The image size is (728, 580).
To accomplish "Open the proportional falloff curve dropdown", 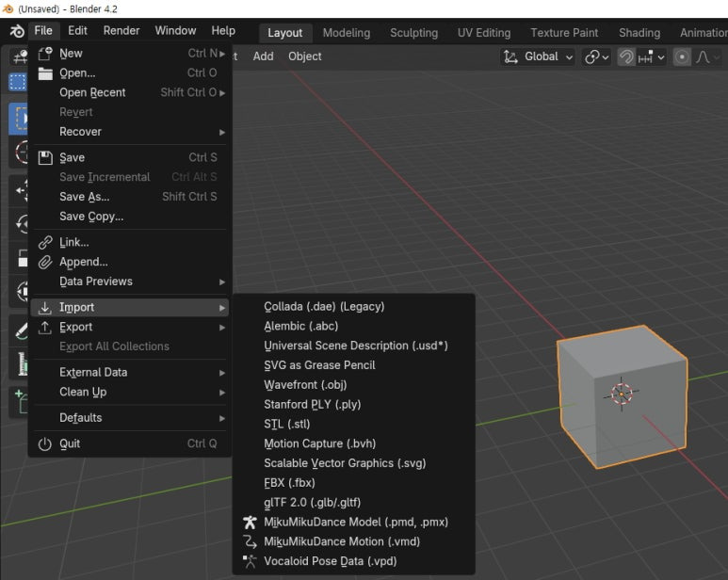I will tap(708, 57).
